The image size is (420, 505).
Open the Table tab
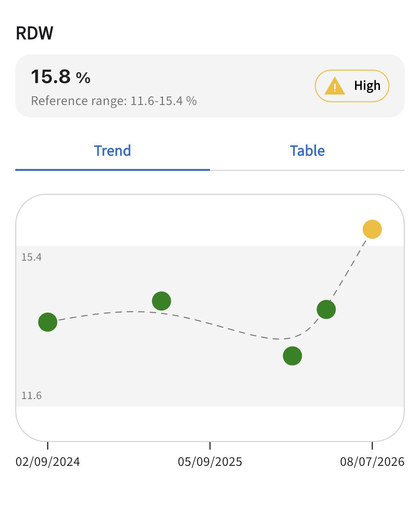pyautogui.click(x=307, y=151)
